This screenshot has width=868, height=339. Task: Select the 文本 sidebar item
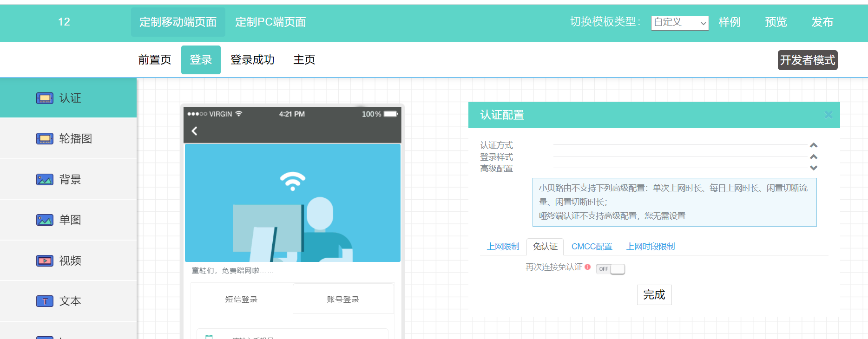[x=68, y=301]
